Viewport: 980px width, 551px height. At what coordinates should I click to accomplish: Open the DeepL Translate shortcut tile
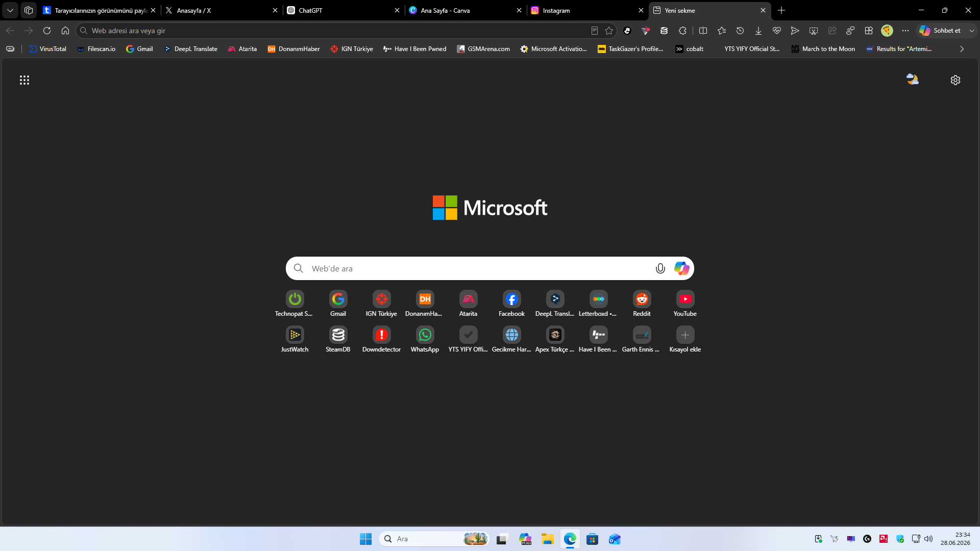[555, 304]
